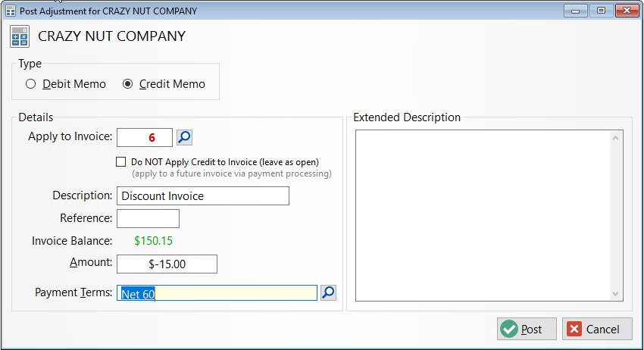This screenshot has height=350, width=644.
Task: Click the Amount field showing $-15.00
Action: [167, 264]
